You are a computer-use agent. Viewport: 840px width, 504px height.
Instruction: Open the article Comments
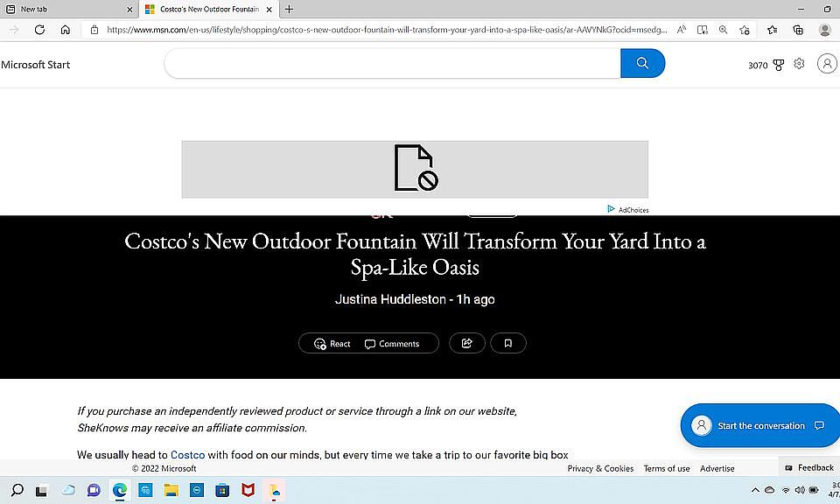click(x=392, y=344)
